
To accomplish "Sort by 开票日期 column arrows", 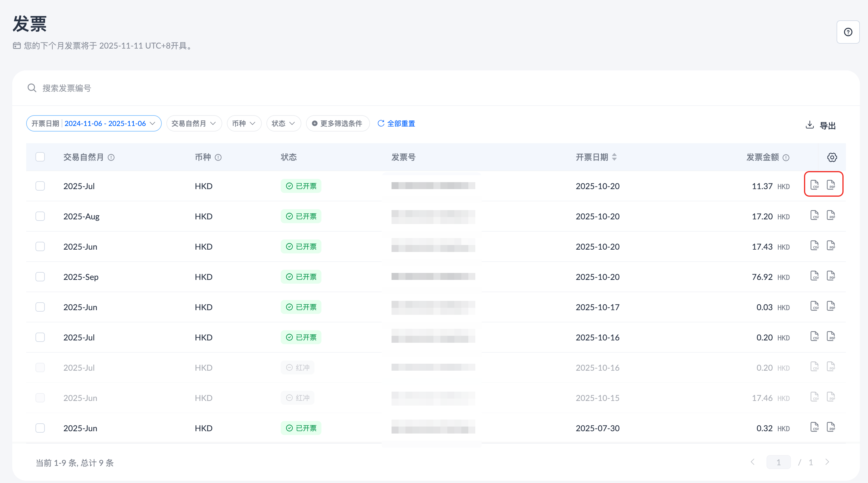I will tap(614, 157).
